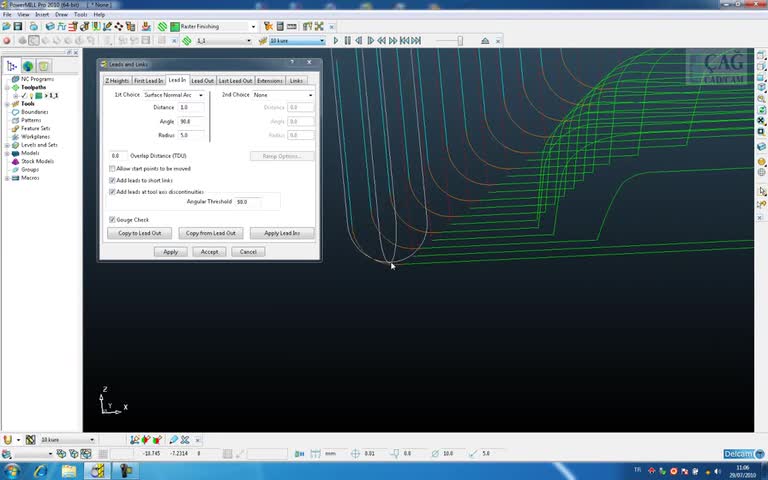
Task: Open the globe browser tab icon
Action: 29,66
